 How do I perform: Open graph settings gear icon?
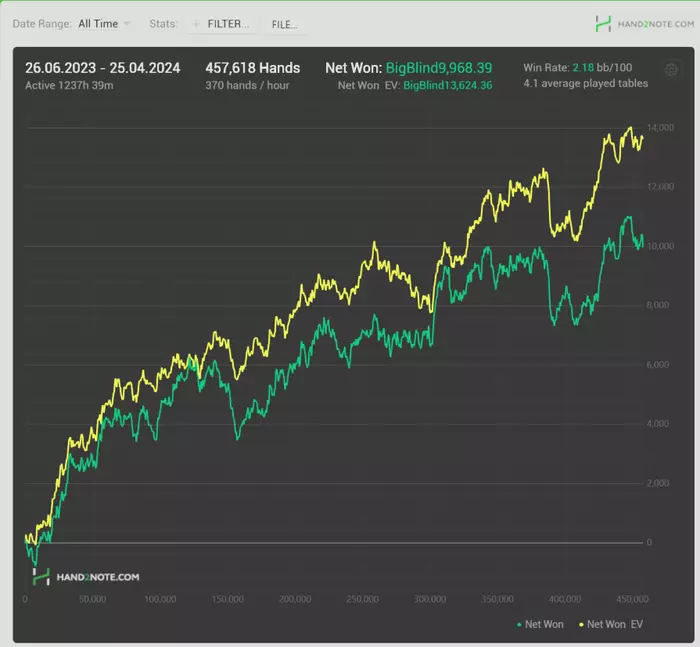pyautogui.click(x=671, y=70)
